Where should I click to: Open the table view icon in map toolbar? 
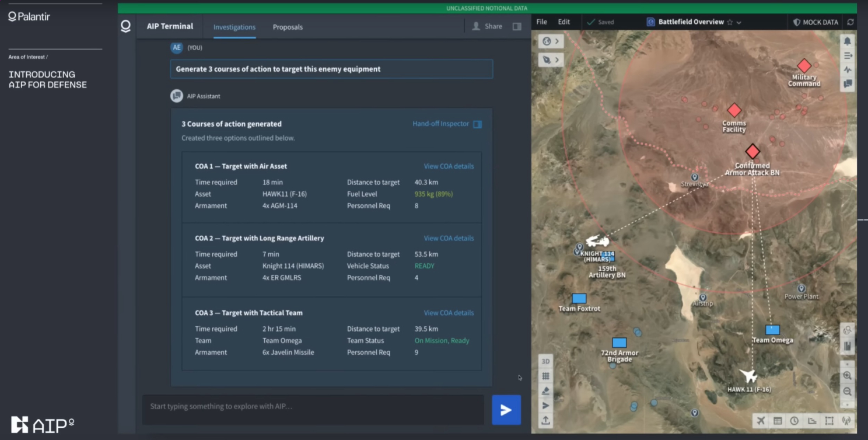[778, 421]
